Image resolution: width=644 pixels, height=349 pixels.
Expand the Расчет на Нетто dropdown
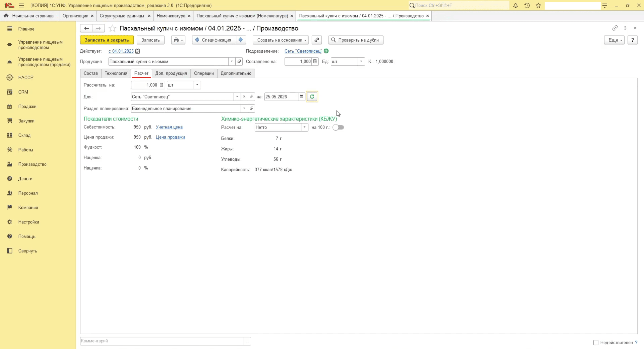point(305,127)
